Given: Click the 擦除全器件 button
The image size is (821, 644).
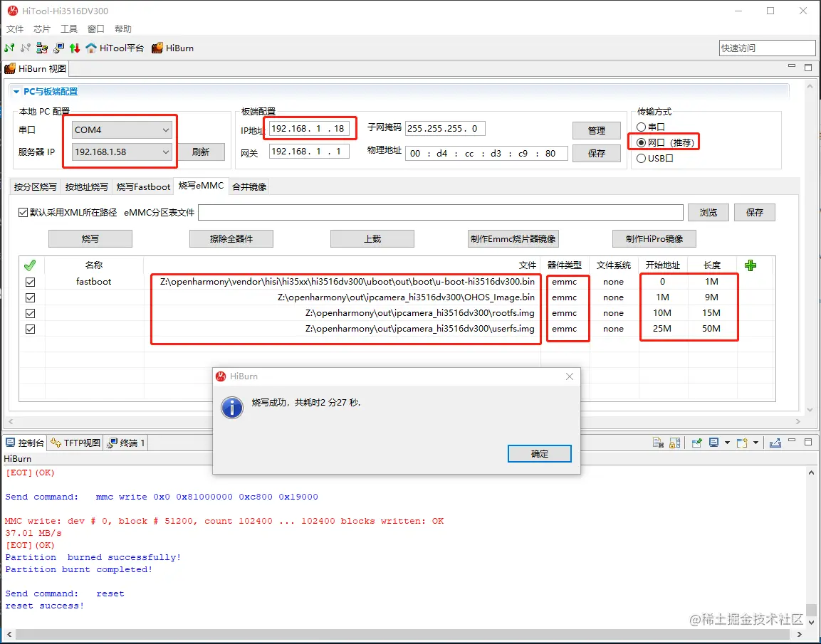Looking at the screenshot, I should point(231,239).
